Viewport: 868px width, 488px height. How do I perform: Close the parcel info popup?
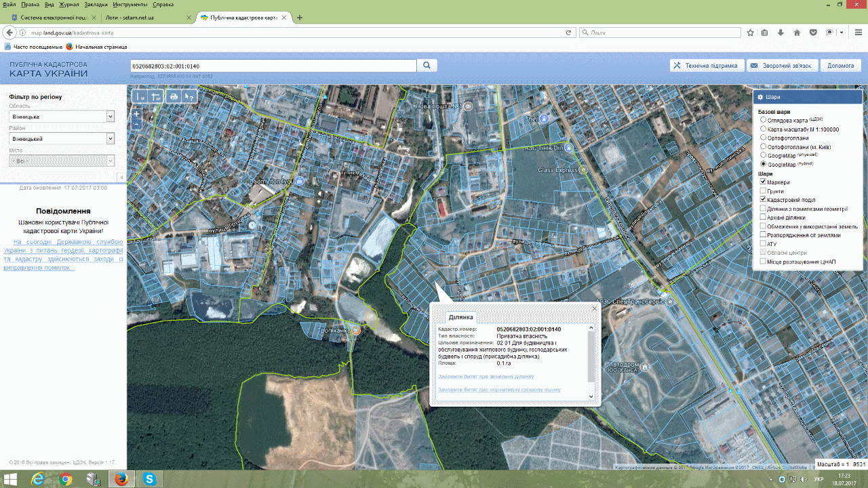(x=595, y=308)
